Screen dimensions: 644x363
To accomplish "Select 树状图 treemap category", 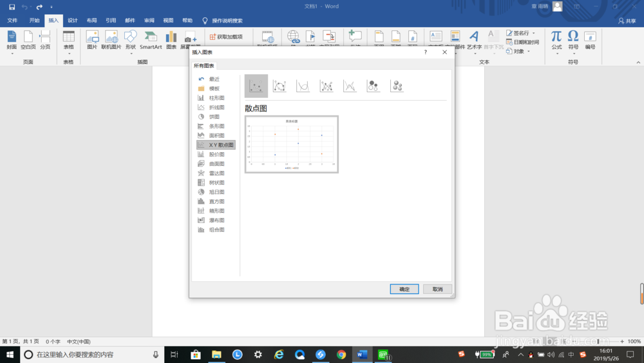I will click(216, 182).
